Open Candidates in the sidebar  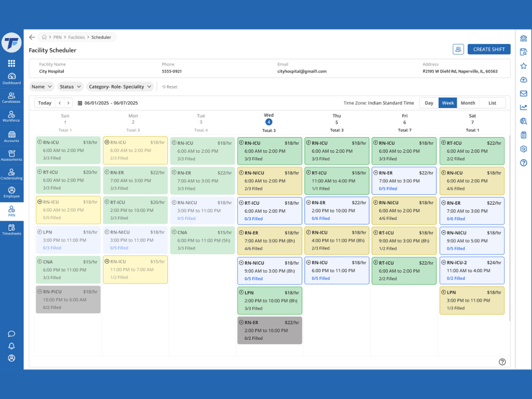[11, 98]
